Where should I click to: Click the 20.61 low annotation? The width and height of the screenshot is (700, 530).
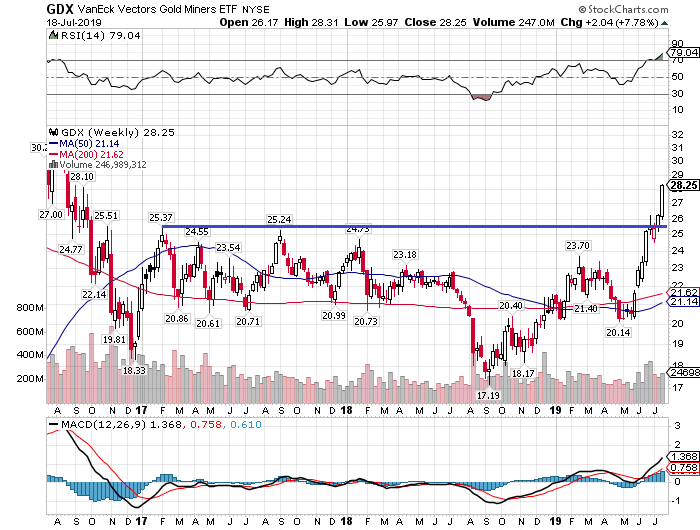(x=208, y=323)
